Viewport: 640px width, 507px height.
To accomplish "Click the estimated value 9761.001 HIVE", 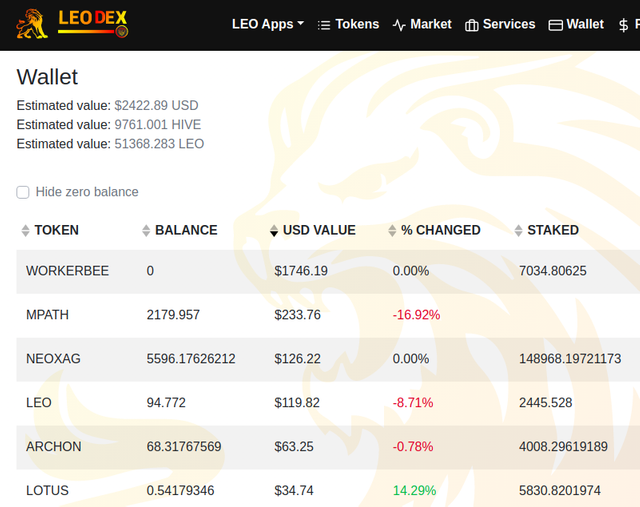I will click(158, 125).
